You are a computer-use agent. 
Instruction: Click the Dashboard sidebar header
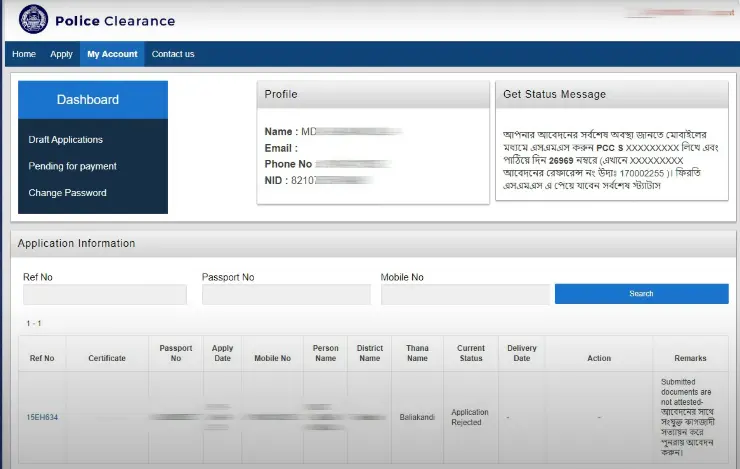pos(88,100)
